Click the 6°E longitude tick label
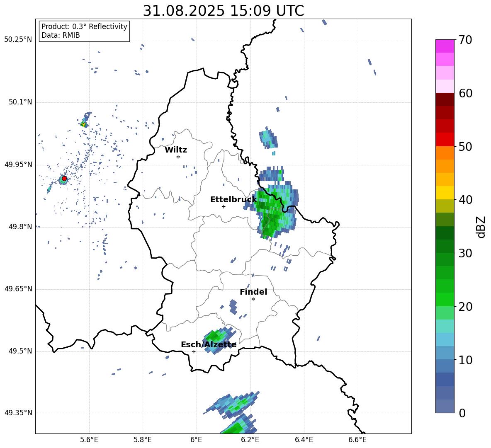The height and width of the screenshot is (448, 491). (x=196, y=440)
